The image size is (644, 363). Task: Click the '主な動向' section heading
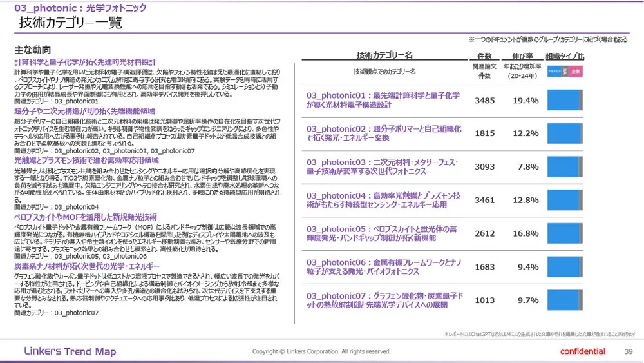pos(32,50)
